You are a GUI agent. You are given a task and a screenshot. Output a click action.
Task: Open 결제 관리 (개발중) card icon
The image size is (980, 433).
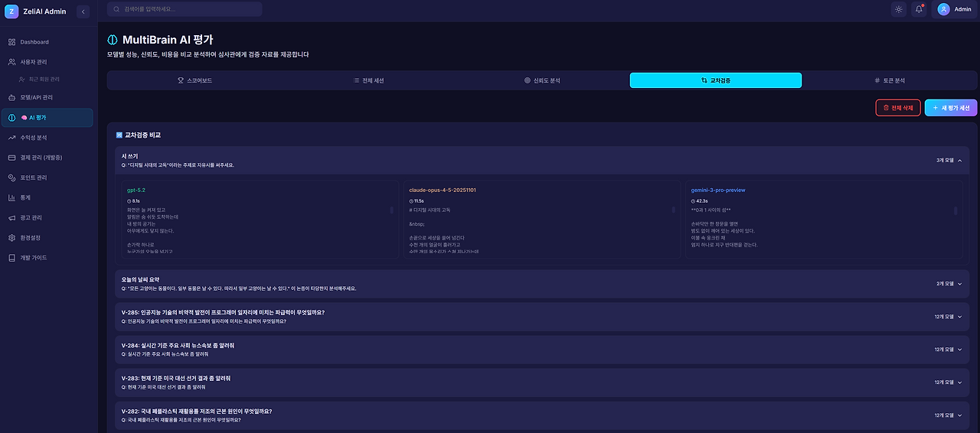tap(11, 158)
